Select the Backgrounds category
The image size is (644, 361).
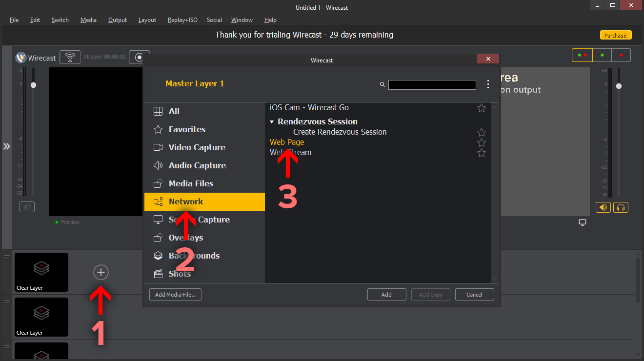pos(204,256)
